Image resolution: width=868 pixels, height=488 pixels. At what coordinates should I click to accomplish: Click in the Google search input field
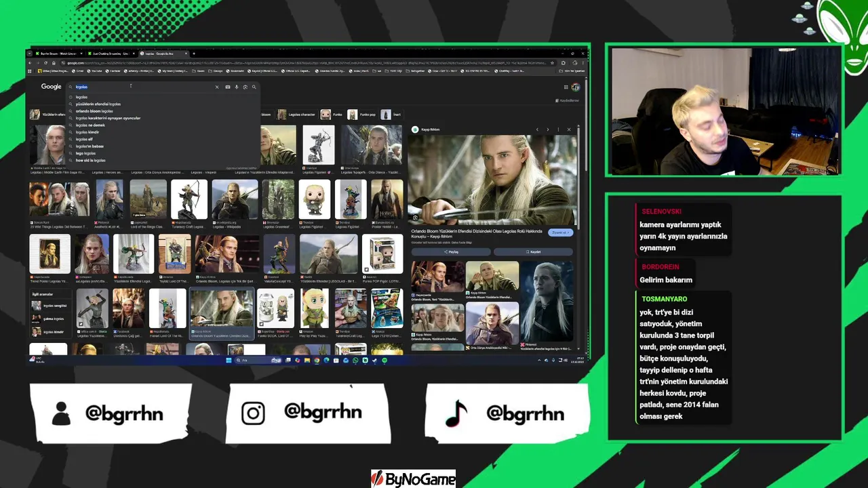142,87
